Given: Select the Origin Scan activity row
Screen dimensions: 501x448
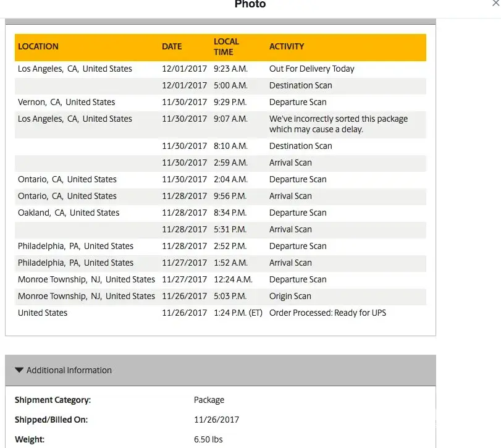Looking at the screenshot, I should click(290, 296).
